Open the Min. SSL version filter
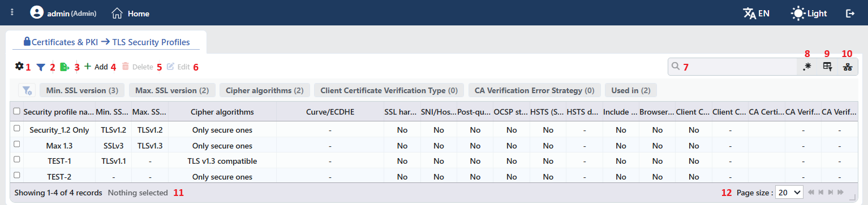This screenshot has width=868, height=205. [x=81, y=90]
